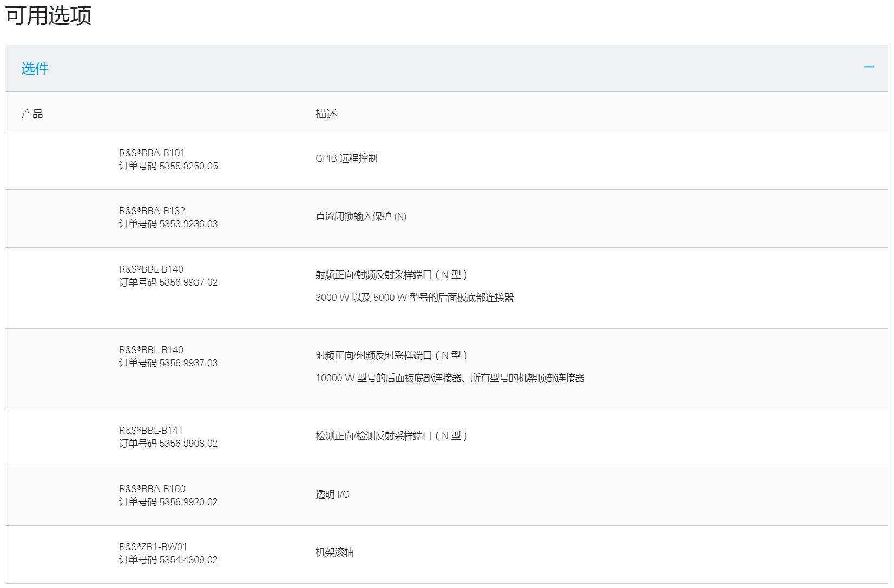Image resolution: width=894 pixels, height=588 pixels.
Task: Select product name R&S®BBA-B132
Action: [x=152, y=211]
